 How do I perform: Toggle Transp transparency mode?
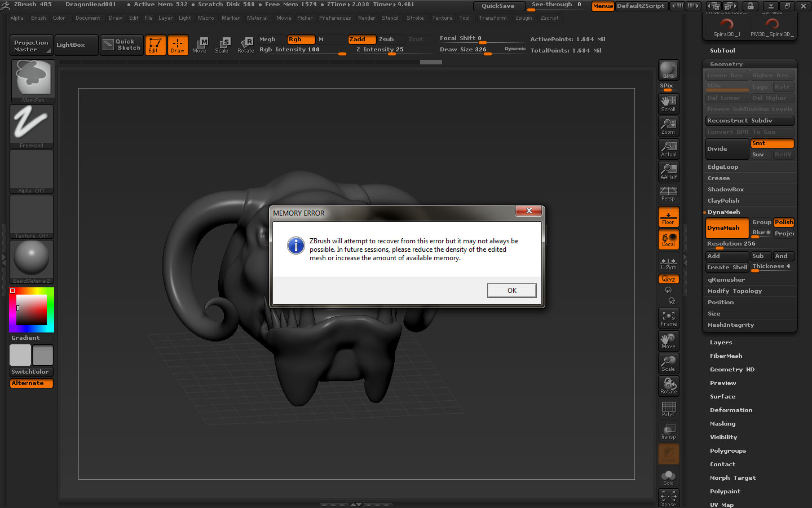(x=668, y=431)
